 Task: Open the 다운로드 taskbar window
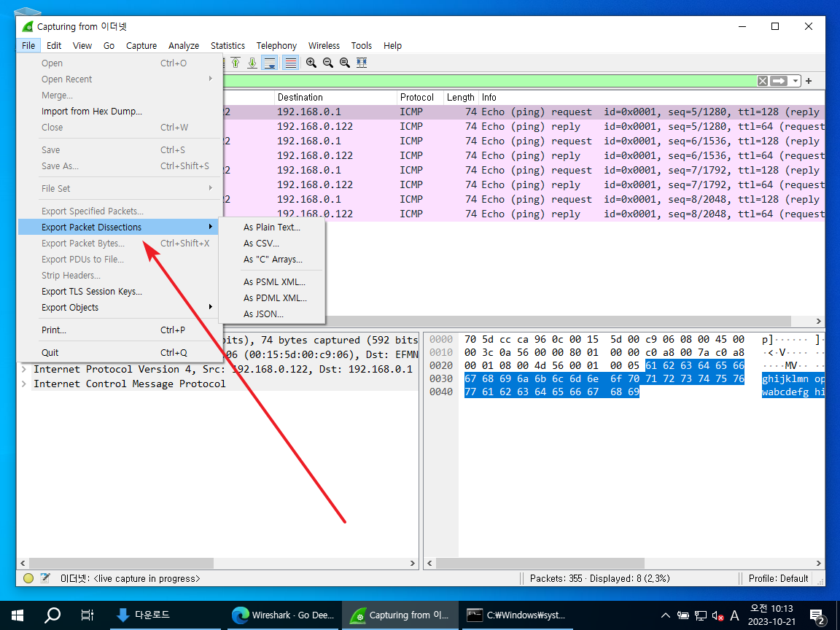coord(165,615)
